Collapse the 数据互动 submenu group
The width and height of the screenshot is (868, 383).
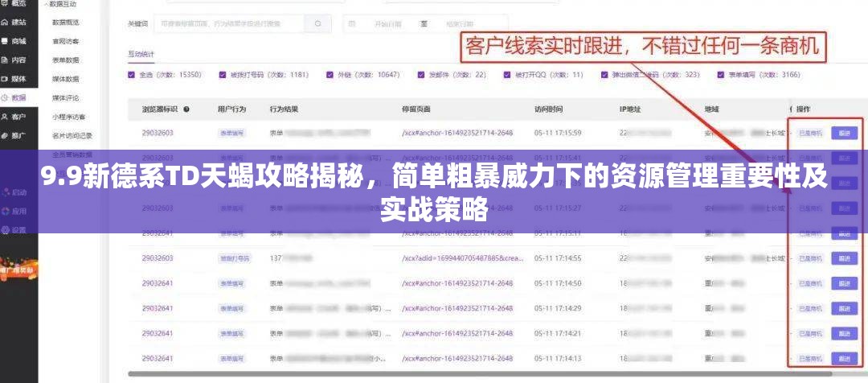(x=60, y=4)
